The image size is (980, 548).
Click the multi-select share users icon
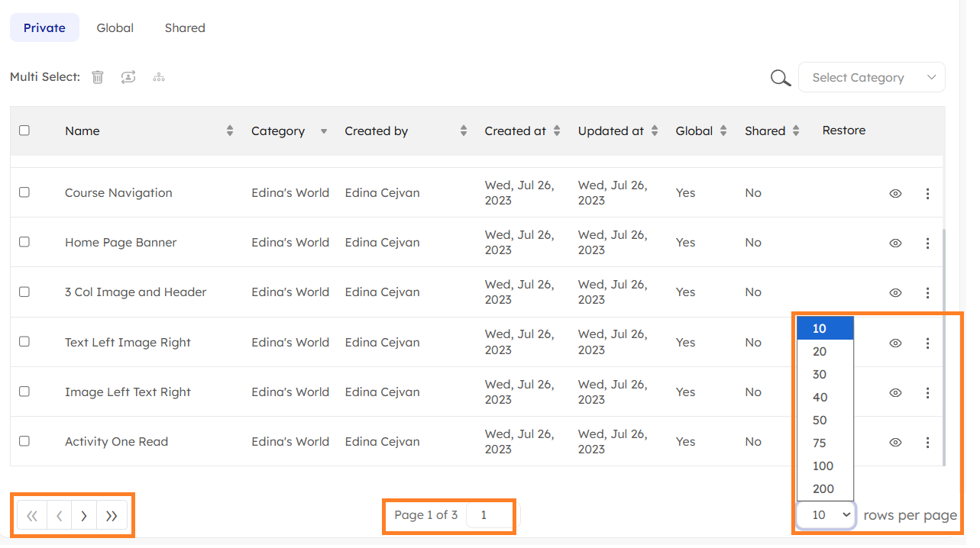[128, 77]
